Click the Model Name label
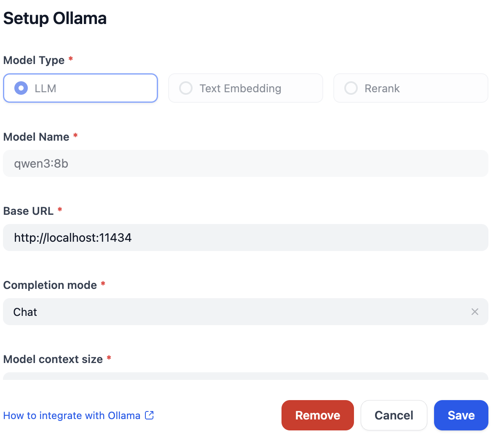The height and width of the screenshot is (438, 504). (36, 137)
